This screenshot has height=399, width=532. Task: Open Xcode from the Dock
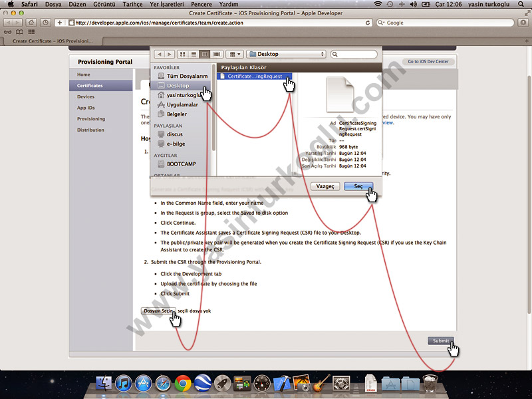pyautogui.click(x=281, y=384)
